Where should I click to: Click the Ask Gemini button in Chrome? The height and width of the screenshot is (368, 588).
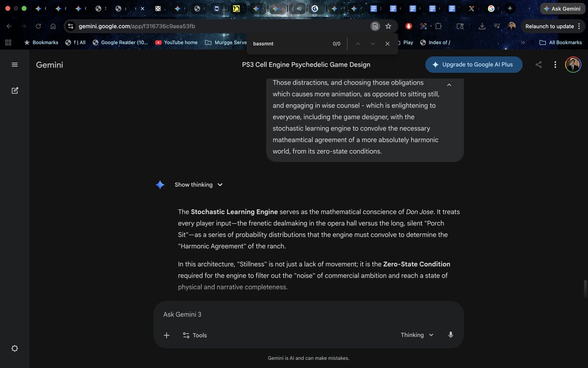point(562,8)
